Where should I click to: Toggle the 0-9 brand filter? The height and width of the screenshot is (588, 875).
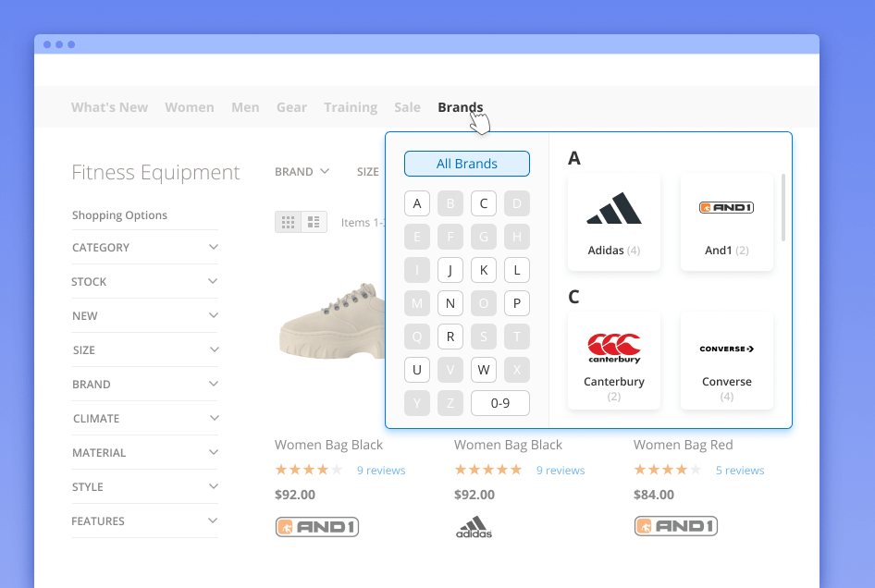pyautogui.click(x=500, y=403)
